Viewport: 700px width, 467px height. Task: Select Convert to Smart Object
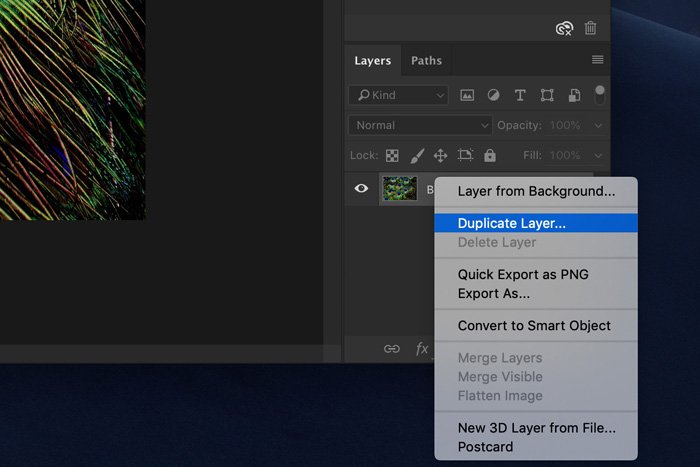pos(534,326)
